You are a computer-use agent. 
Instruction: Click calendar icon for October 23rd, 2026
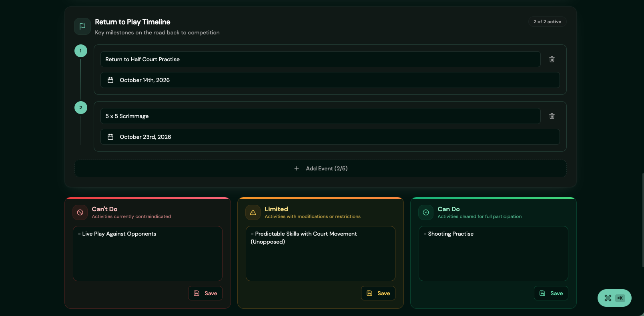[x=110, y=137]
